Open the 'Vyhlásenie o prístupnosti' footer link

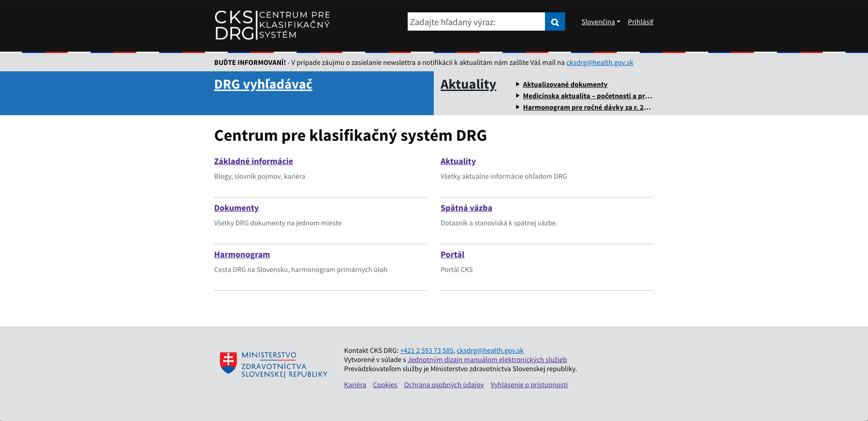tap(529, 384)
